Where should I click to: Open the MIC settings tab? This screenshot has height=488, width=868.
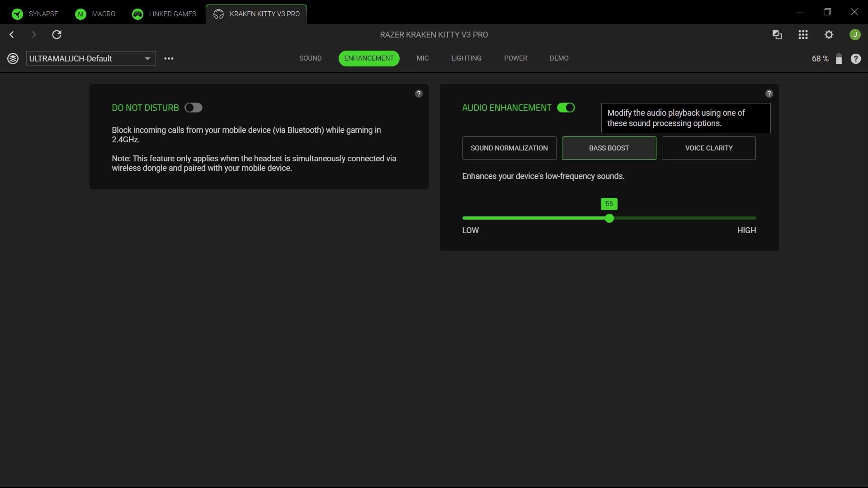coord(422,58)
